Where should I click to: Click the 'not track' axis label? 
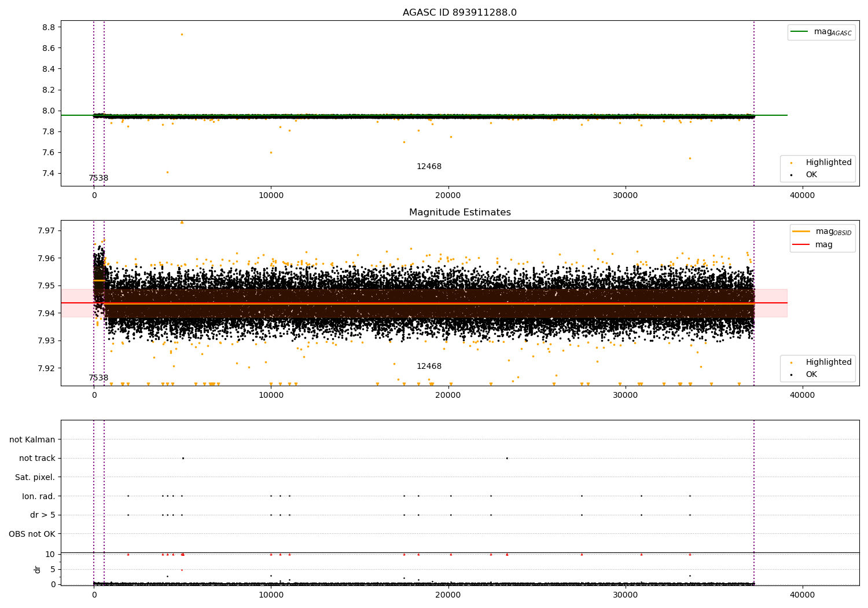(37, 459)
